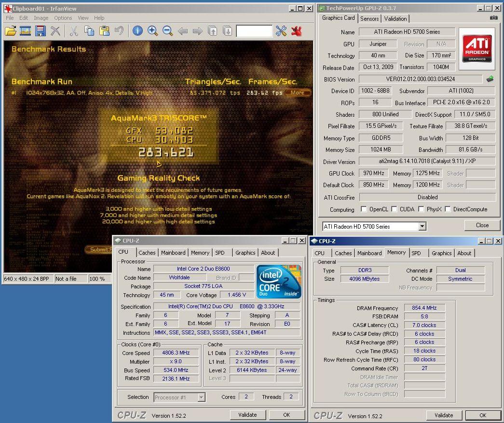
Task: Click OK in left CPU-Z window
Action: [286, 415]
